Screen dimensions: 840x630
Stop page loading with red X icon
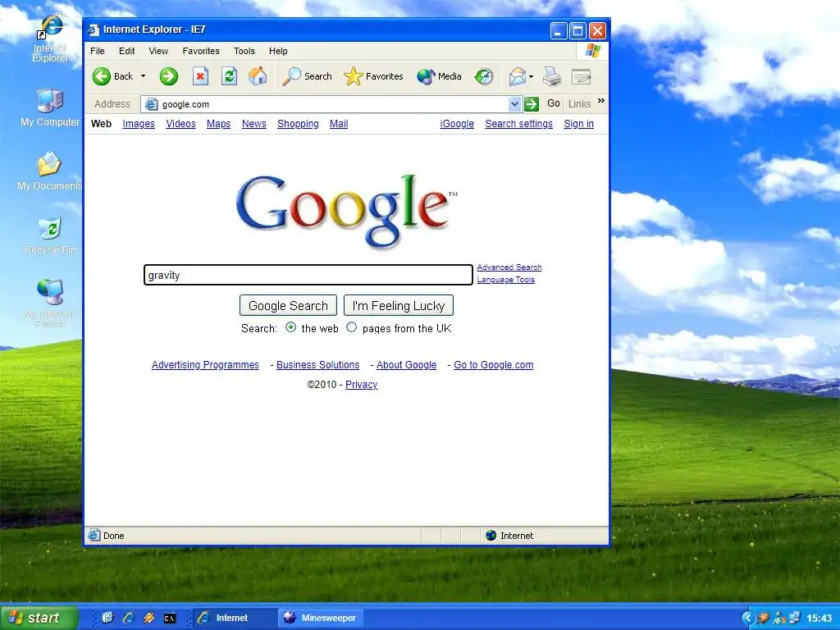click(200, 76)
